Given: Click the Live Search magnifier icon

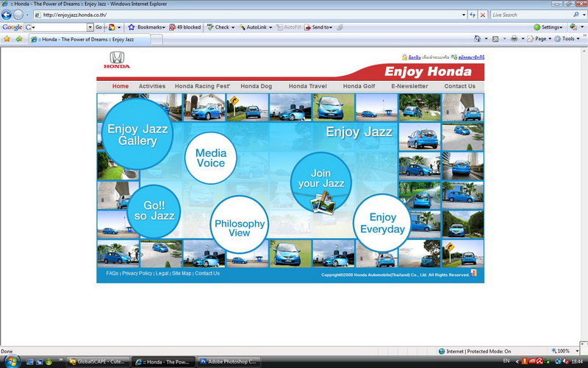Looking at the screenshot, I should click(576, 15).
